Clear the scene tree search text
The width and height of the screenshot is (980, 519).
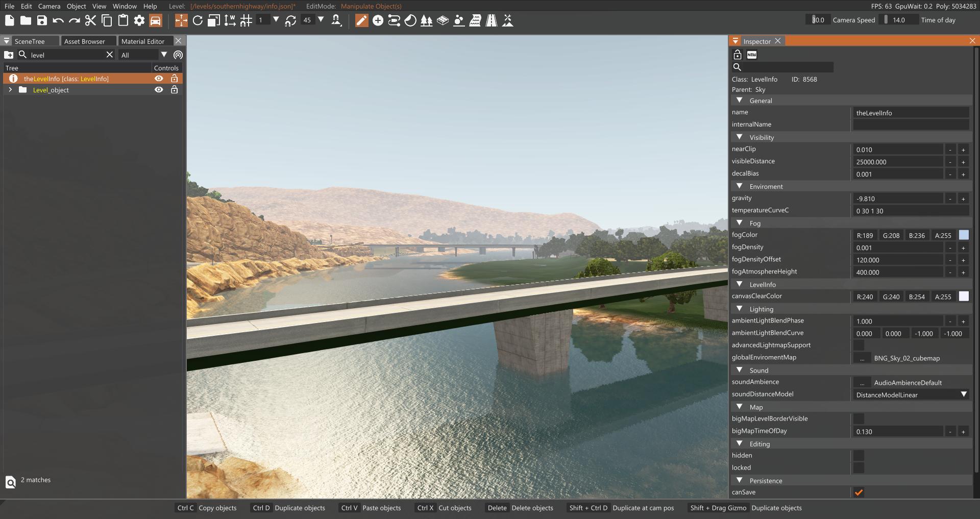(109, 55)
